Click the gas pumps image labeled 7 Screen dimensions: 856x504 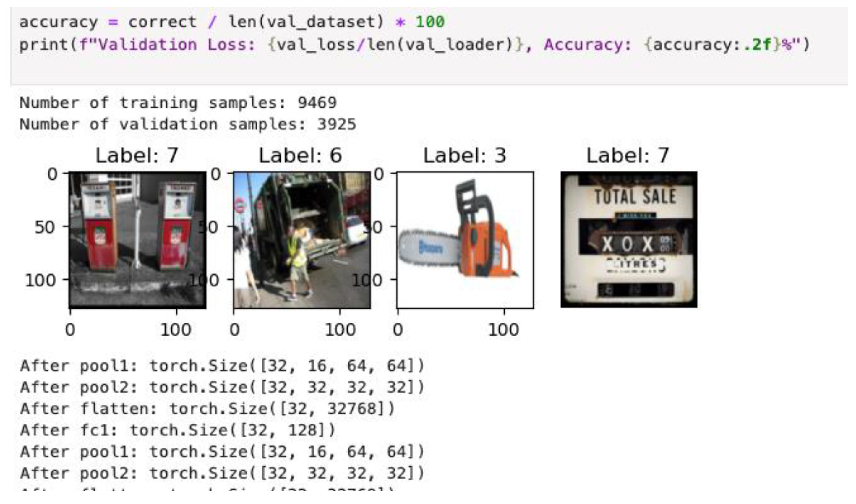point(137,240)
